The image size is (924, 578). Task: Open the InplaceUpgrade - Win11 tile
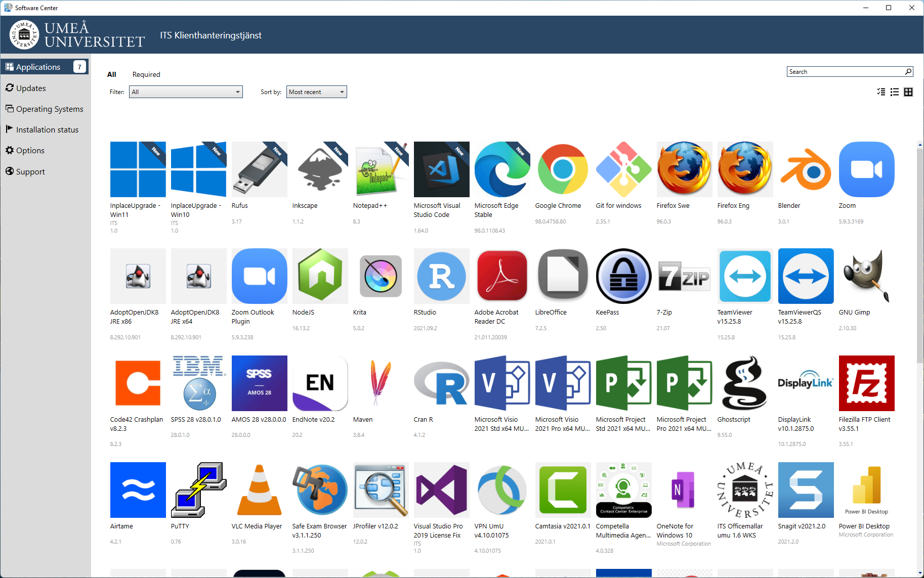138,169
